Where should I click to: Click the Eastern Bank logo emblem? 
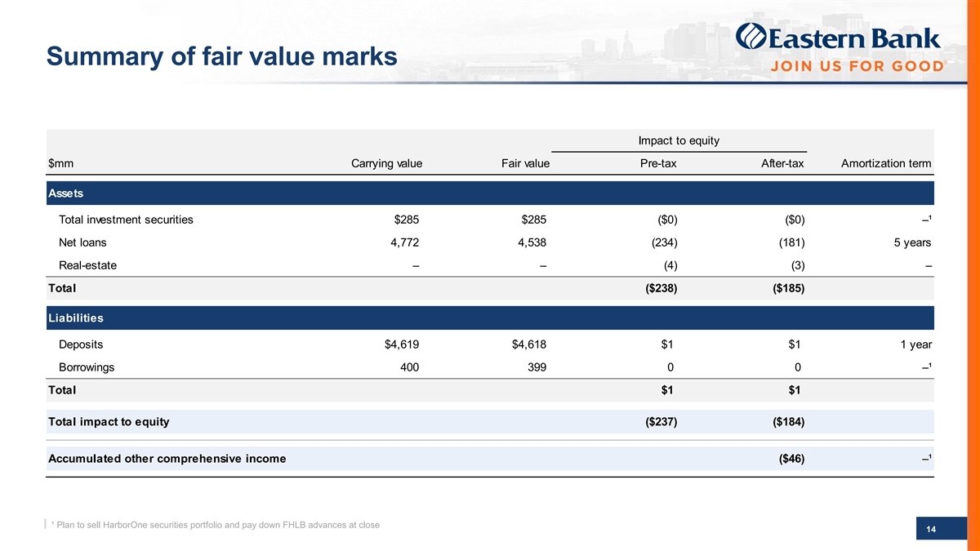751,38
